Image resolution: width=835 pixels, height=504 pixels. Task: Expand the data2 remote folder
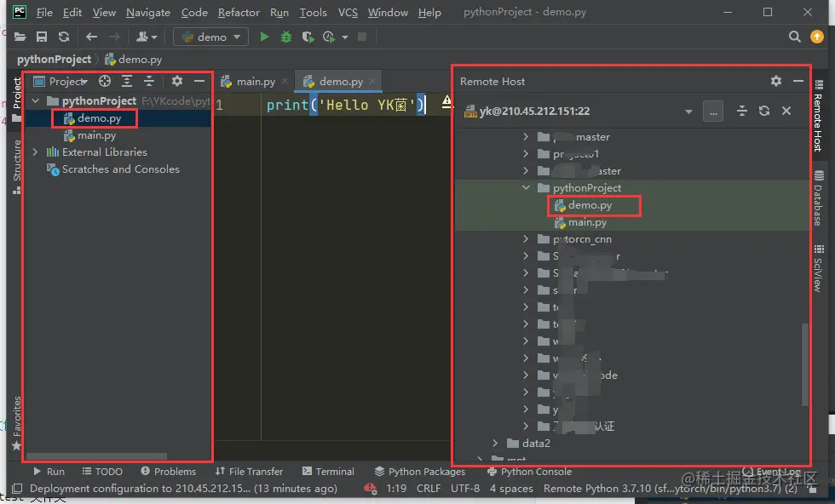tap(495, 443)
